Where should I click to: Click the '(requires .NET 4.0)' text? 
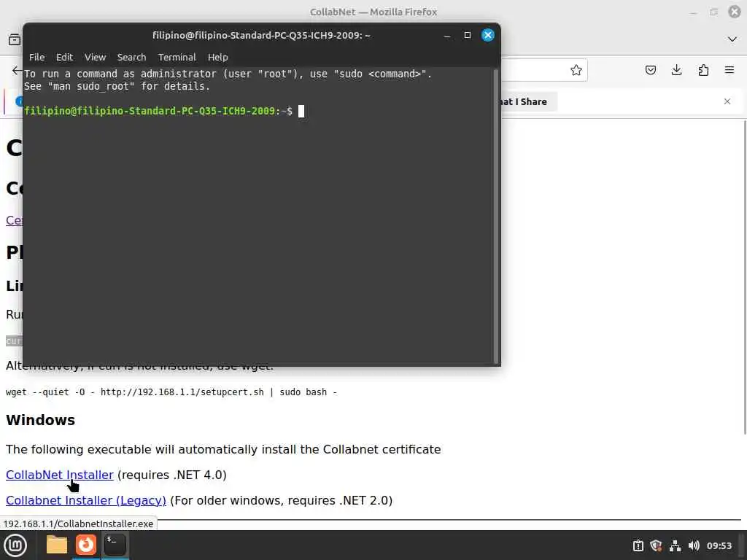pos(172,475)
